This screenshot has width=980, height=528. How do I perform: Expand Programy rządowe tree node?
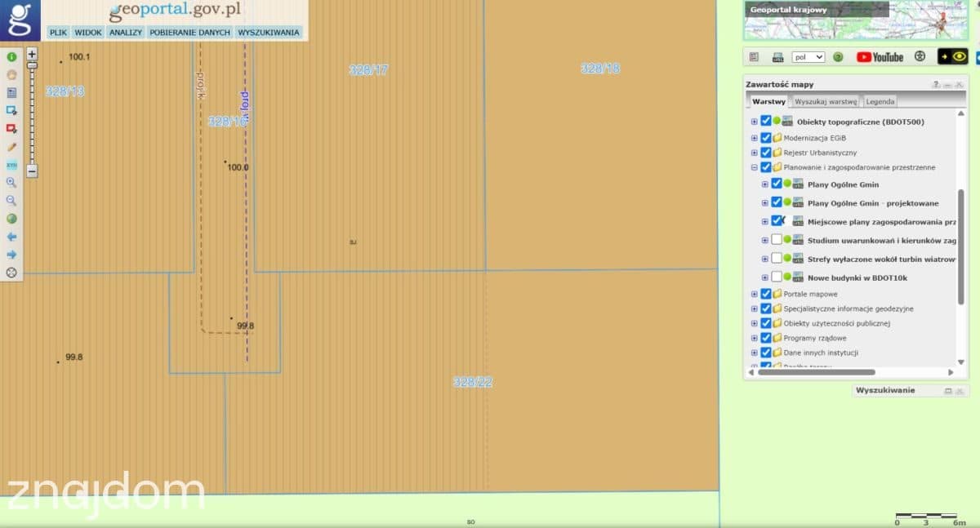pyautogui.click(x=755, y=338)
